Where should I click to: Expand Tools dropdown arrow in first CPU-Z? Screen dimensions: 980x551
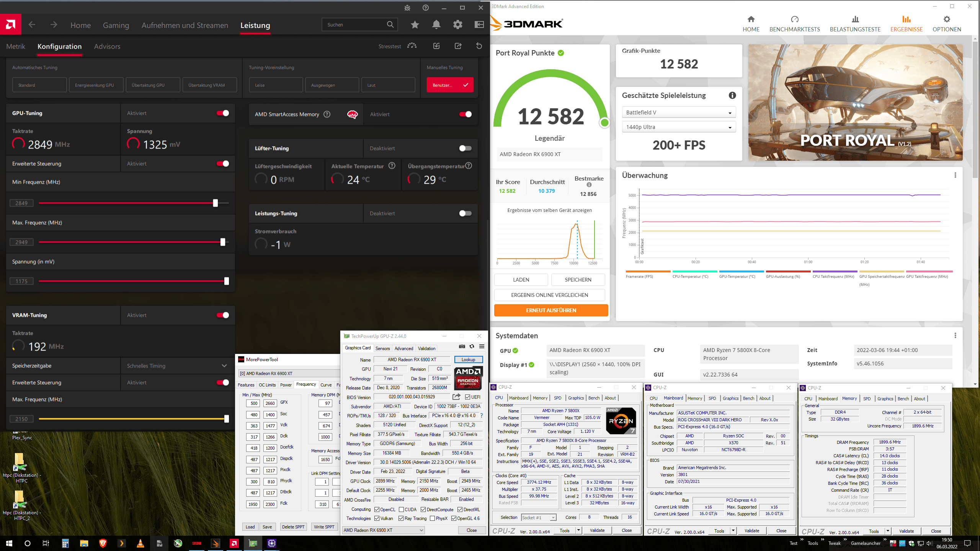click(x=578, y=530)
